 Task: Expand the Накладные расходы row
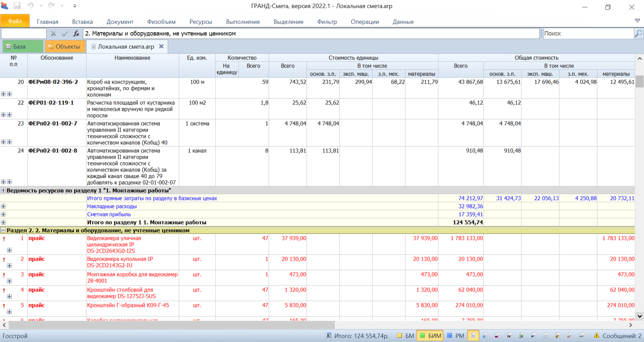click(3, 206)
